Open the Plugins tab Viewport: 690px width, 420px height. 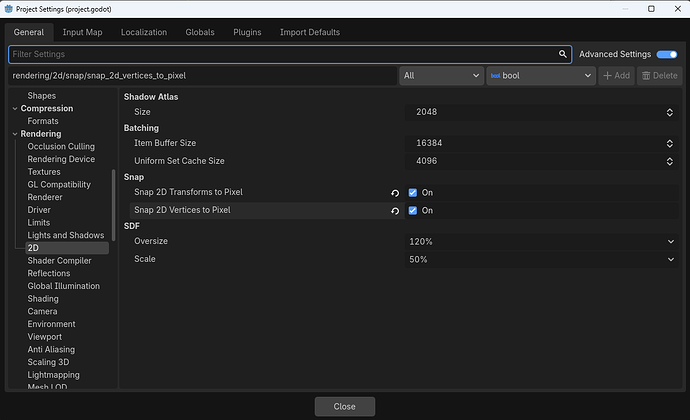tap(247, 32)
